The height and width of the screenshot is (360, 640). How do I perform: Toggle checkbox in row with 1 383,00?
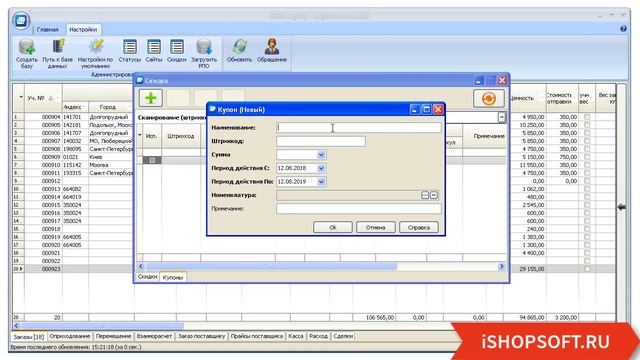click(x=587, y=237)
